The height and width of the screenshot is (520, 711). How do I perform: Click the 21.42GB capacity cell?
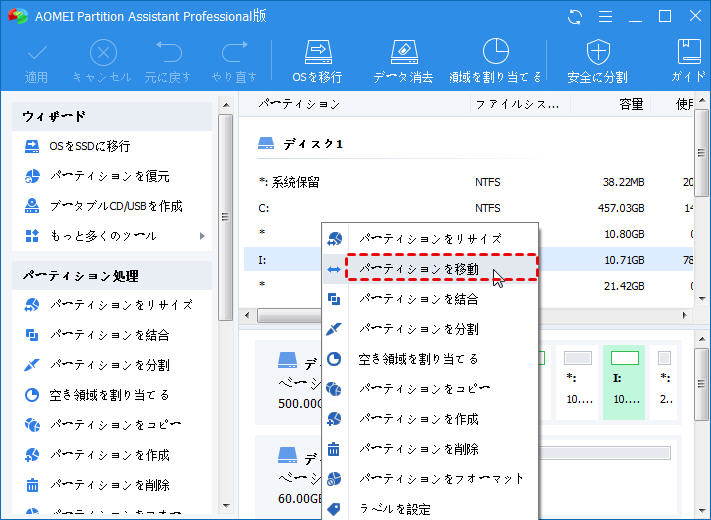click(x=624, y=286)
